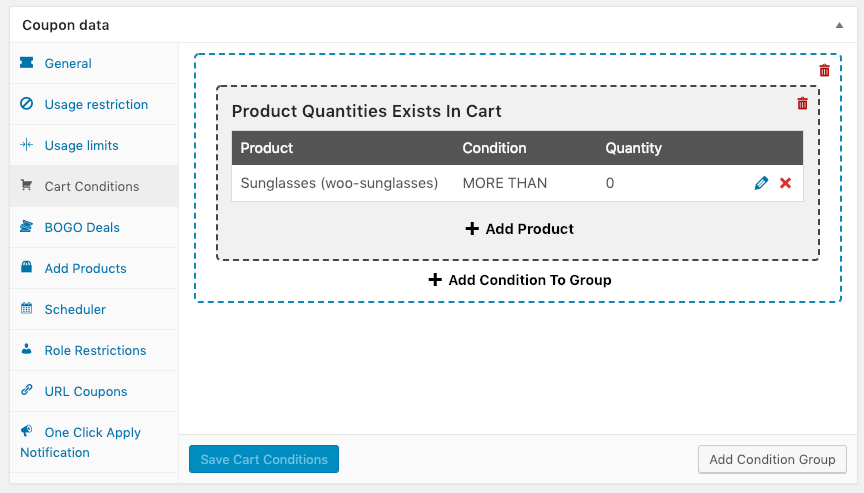This screenshot has width=864, height=493.
Task: Click the Add Condition Group button
Action: (x=772, y=459)
